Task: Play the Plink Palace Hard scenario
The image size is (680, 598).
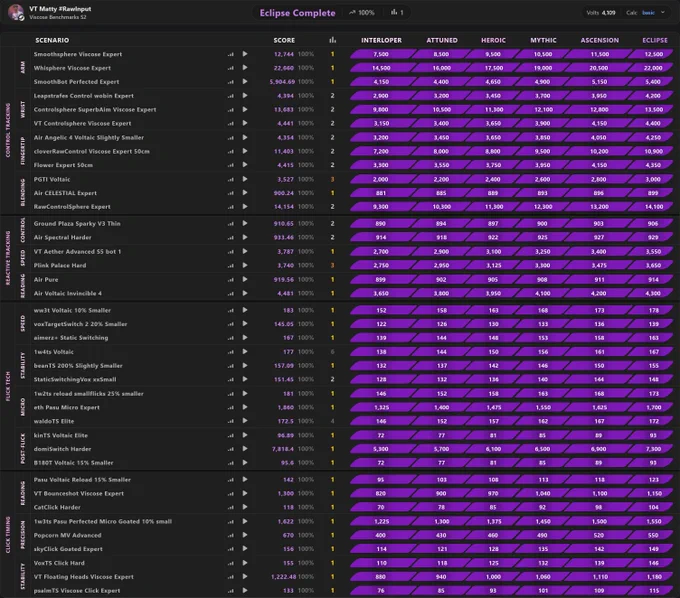Action: 245,265
